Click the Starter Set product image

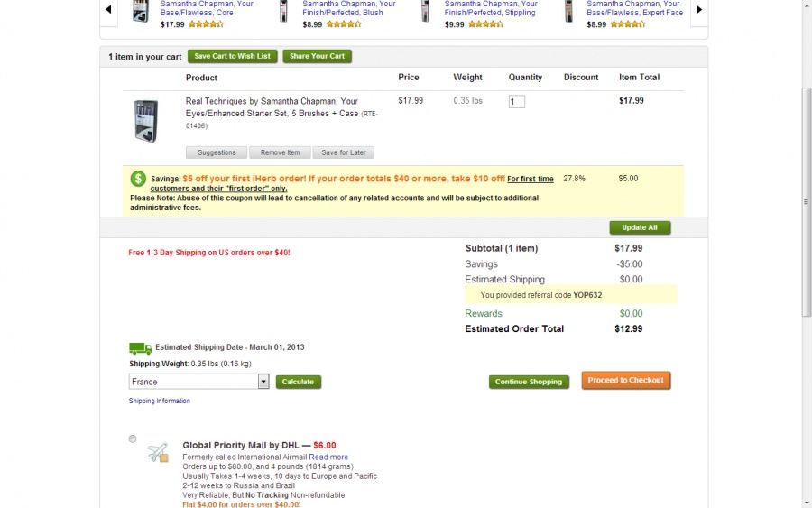[x=145, y=120]
